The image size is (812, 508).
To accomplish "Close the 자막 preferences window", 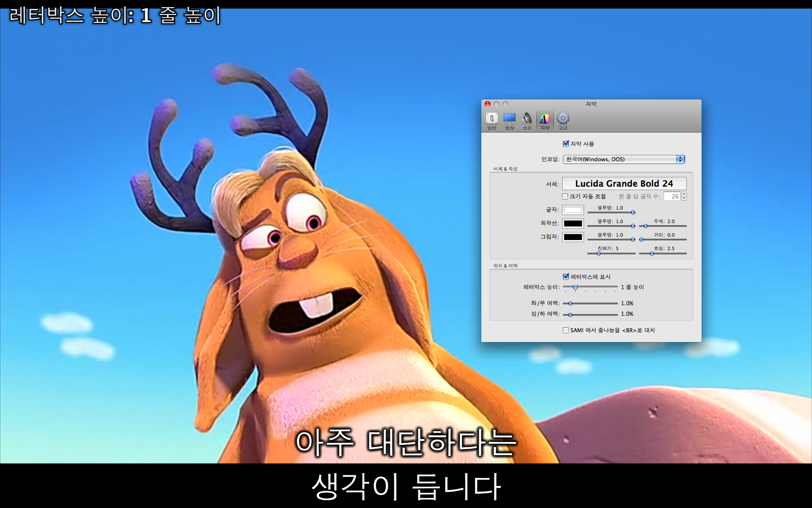I will [x=488, y=104].
